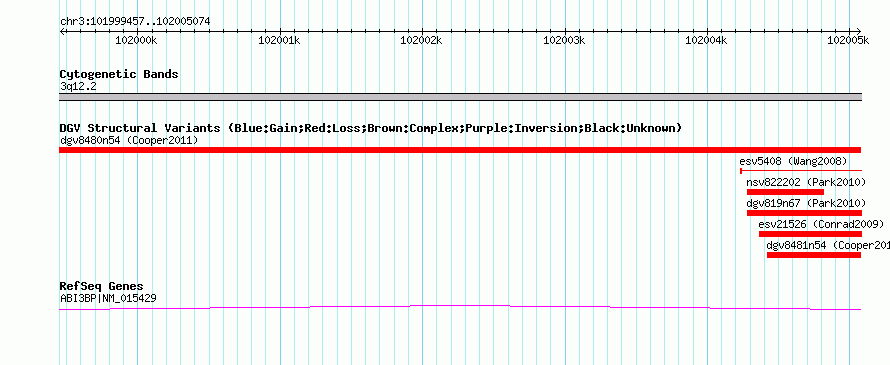890x365 pixels.
Task: Click the 102003k ruler position
Action: click(564, 40)
